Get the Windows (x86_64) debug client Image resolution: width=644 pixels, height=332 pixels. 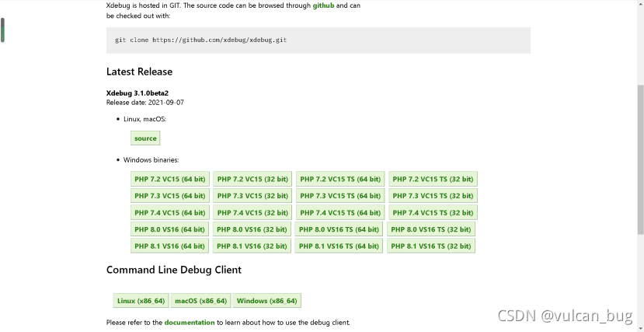[267, 300]
